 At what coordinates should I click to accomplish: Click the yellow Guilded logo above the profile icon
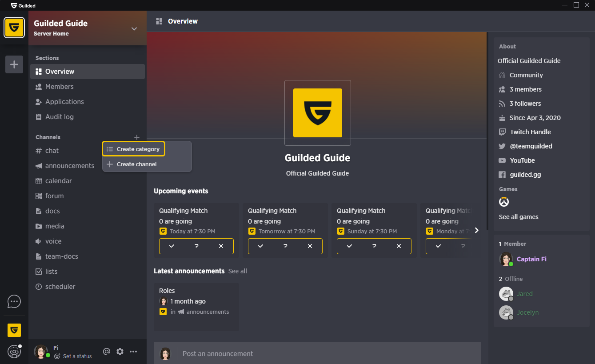point(14,330)
